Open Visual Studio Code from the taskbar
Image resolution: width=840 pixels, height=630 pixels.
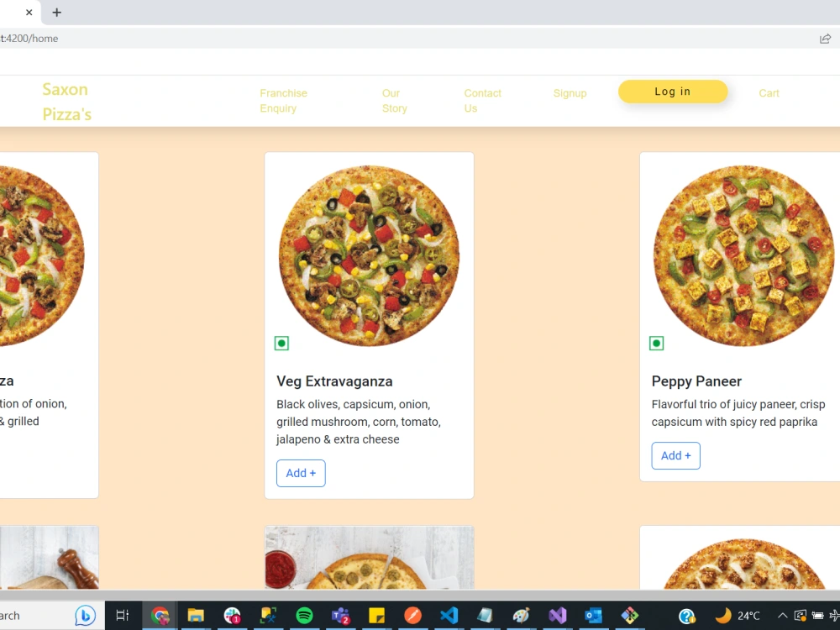point(449,616)
